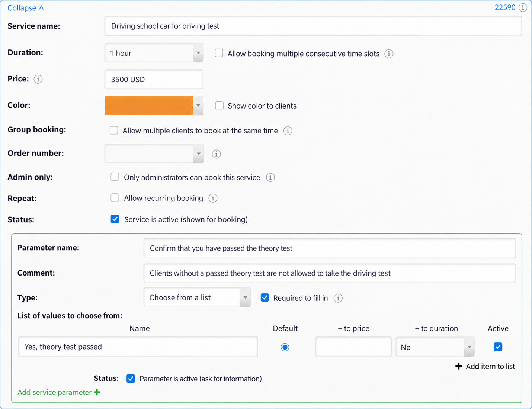Click info icon next to Order number

[216, 154]
